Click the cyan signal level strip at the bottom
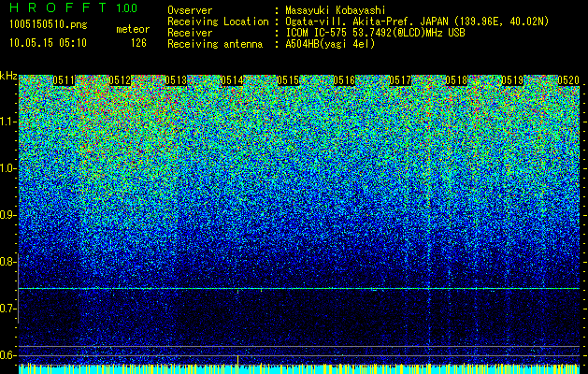Viewport: 588px width, 374px height. (299, 370)
